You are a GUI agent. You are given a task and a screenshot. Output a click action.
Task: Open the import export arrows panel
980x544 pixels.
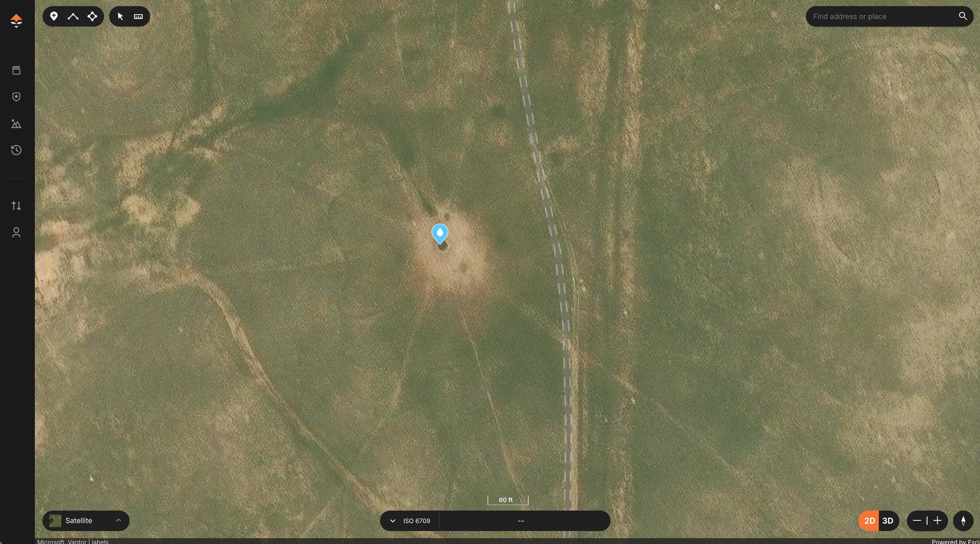16,206
